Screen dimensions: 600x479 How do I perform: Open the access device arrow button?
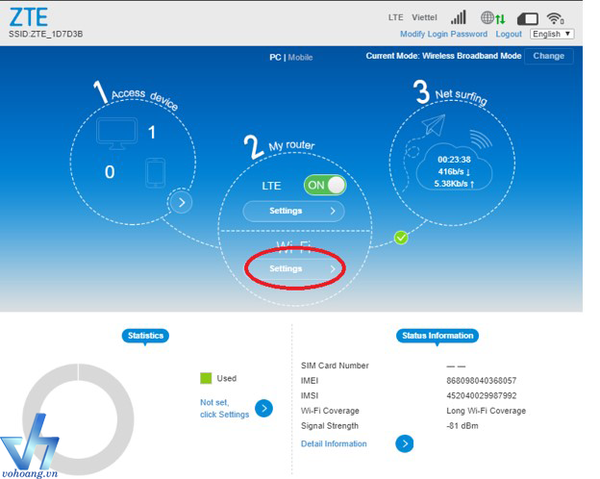click(x=181, y=202)
